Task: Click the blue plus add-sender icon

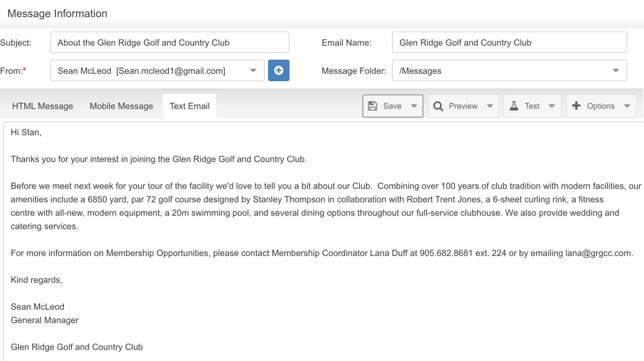Action: [278, 70]
